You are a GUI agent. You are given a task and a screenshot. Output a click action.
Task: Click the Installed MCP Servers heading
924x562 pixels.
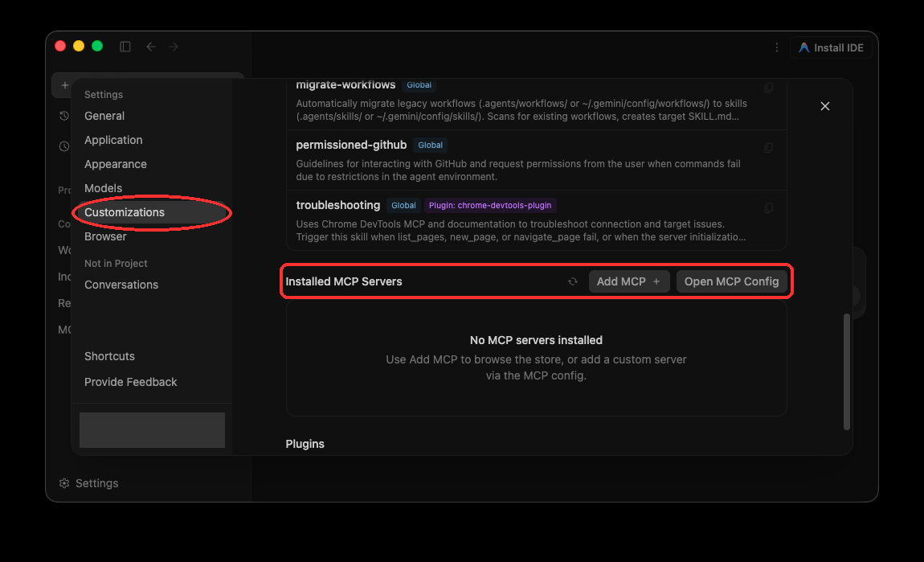pyautogui.click(x=344, y=281)
